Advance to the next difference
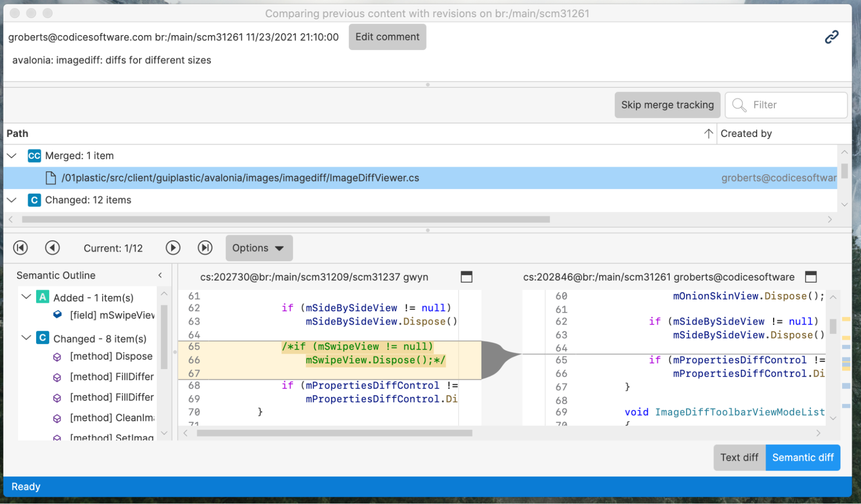Image resolution: width=861 pixels, height=504 pixels. click(173, 248)
